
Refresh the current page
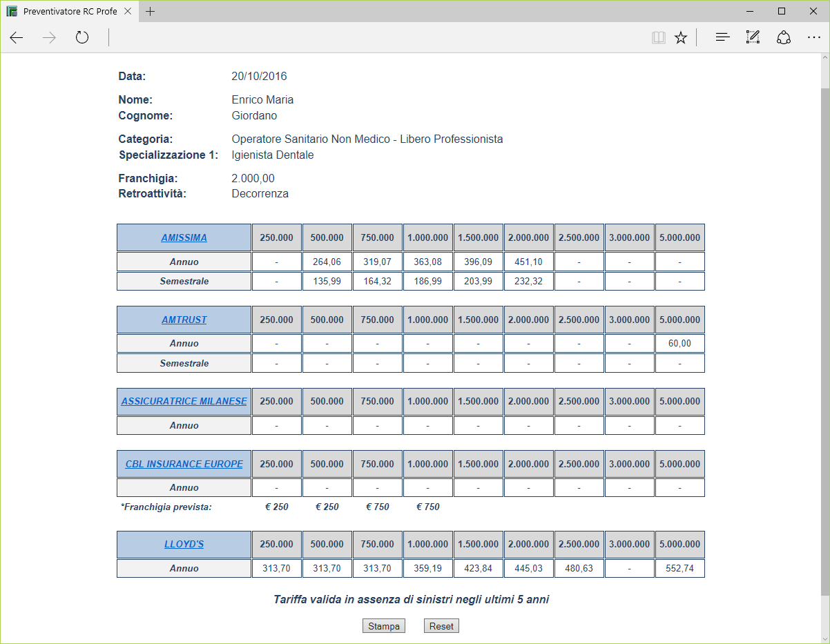pyautogui.click(x=82, y=37)
